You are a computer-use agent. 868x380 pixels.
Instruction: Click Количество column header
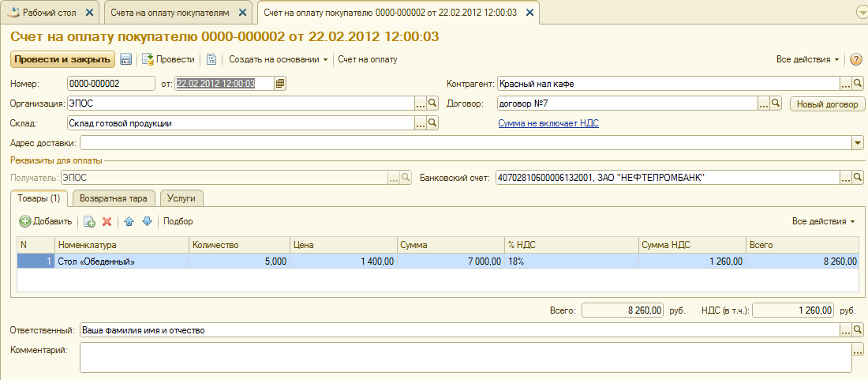[x=239, y=245]
